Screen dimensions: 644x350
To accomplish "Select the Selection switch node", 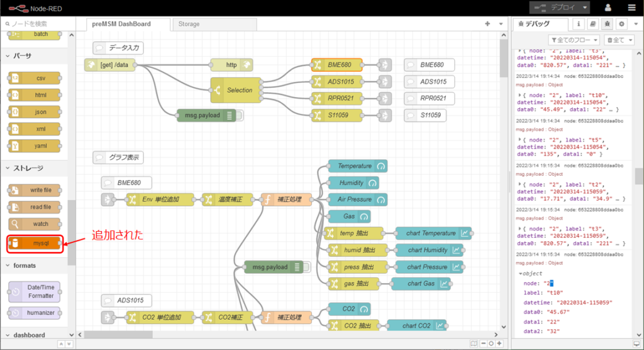I will 236,90.
